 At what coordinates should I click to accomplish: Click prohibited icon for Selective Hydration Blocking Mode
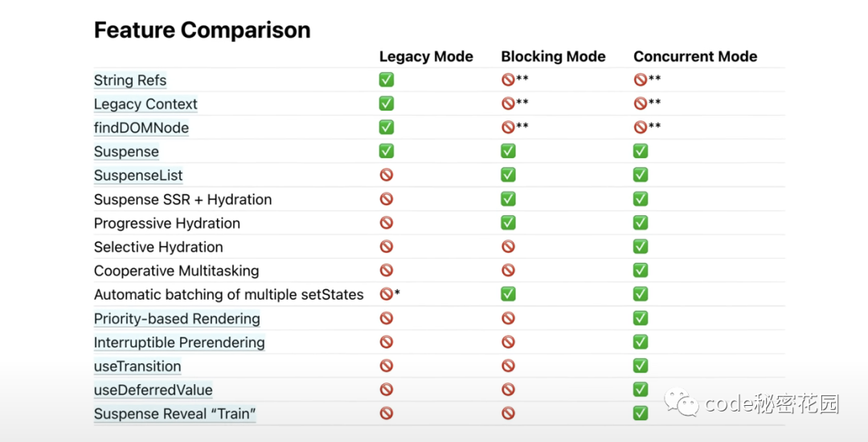tap(508, 247)
